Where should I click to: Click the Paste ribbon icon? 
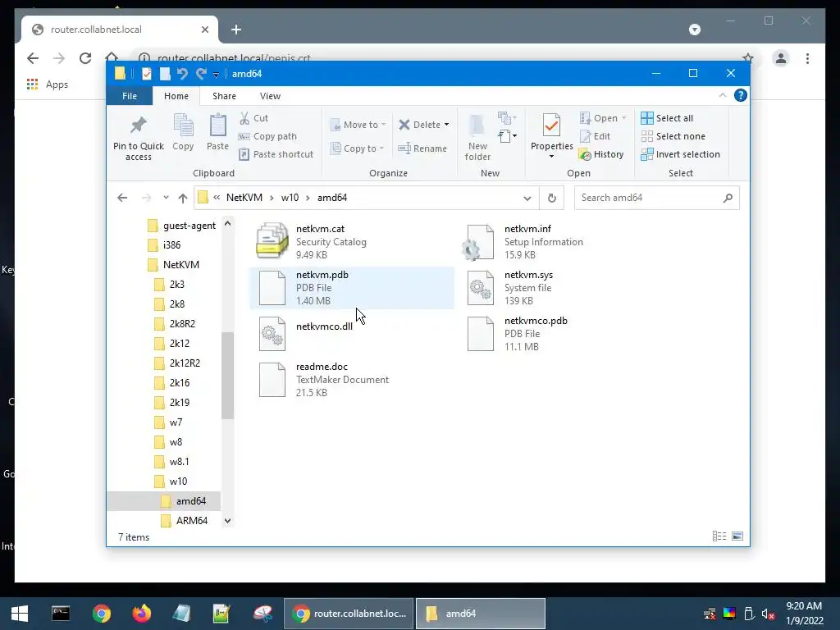(x=217, y=126)
